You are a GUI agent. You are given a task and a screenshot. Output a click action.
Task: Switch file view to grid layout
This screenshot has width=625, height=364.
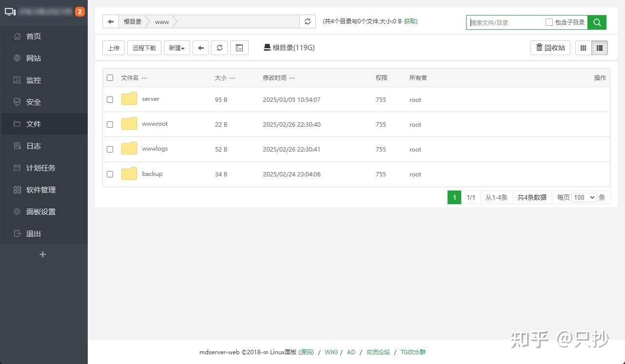[584, 47]
